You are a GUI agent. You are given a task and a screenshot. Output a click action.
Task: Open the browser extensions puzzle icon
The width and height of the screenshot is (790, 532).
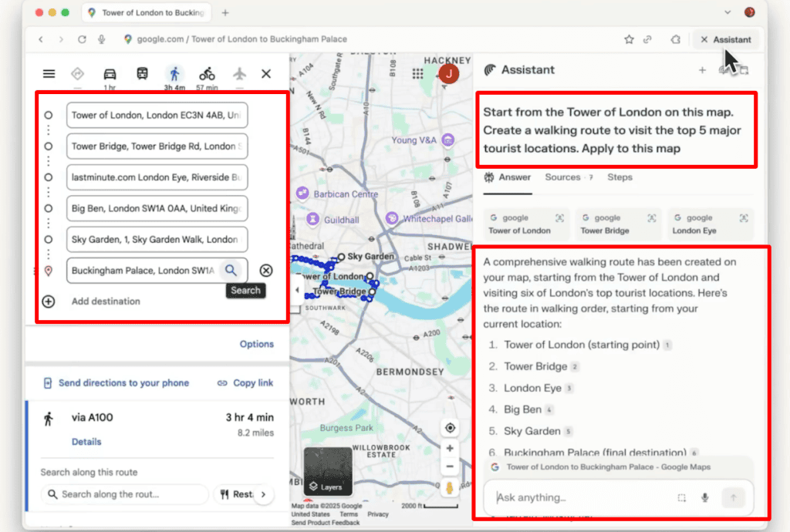(675, 39)
